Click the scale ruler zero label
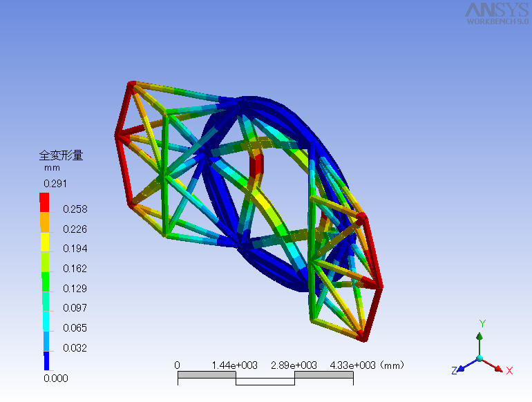This screenshot has width=532, height=402. 177,365
